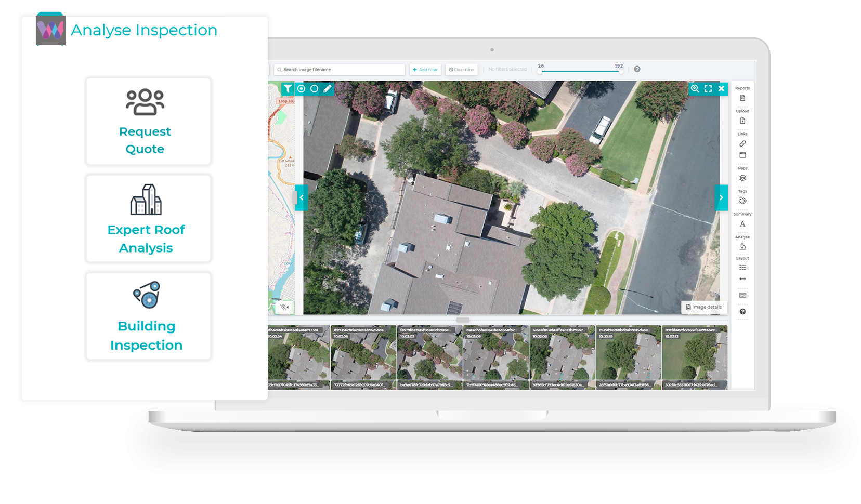Screen dimensions: 861x504
Task: Select the pencil draw tool
Action: (327, 89)
